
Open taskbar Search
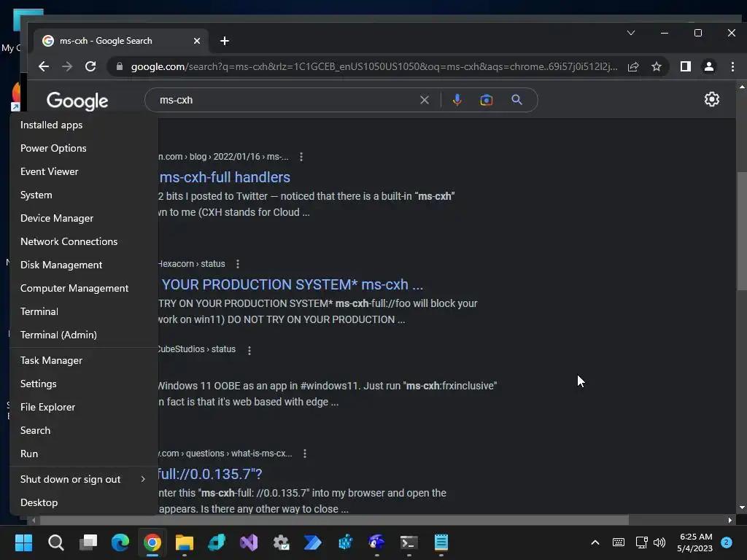[55, 542]
